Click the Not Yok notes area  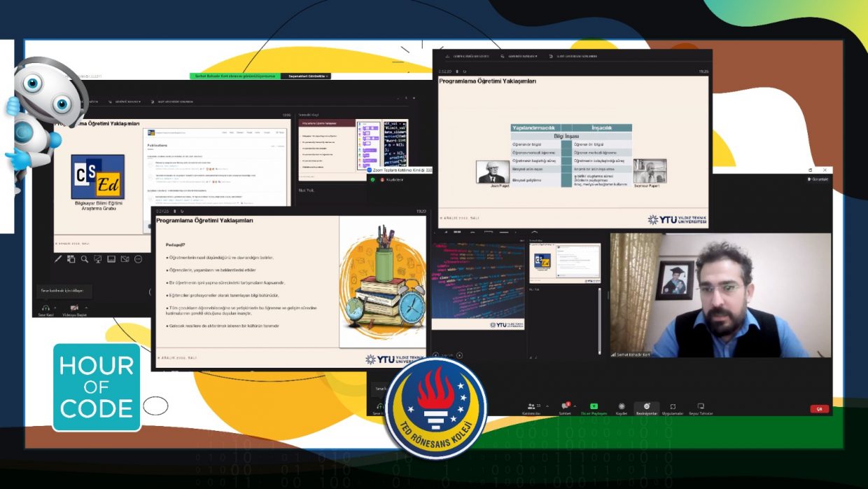306,190
